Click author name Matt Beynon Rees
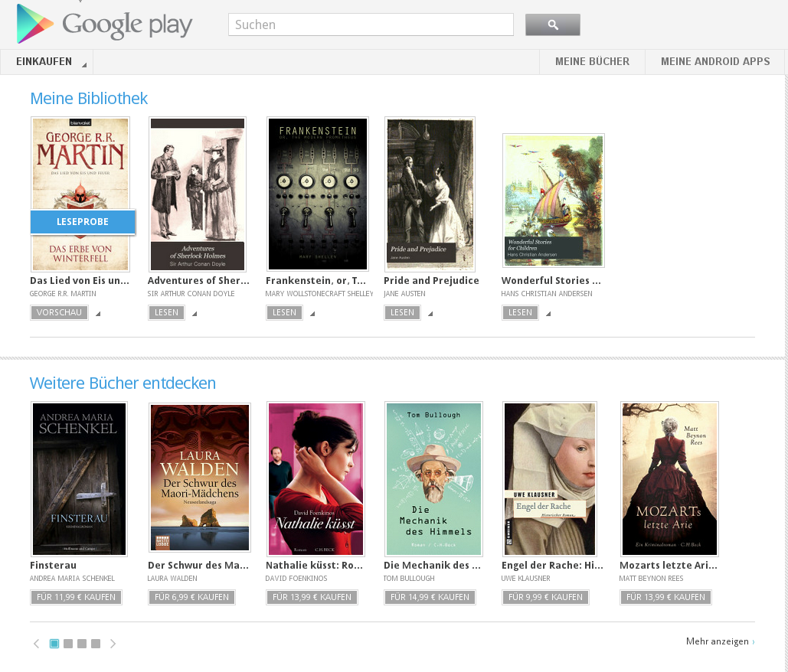The width and height of the screenshot is (788, 672). pos(651,579)
